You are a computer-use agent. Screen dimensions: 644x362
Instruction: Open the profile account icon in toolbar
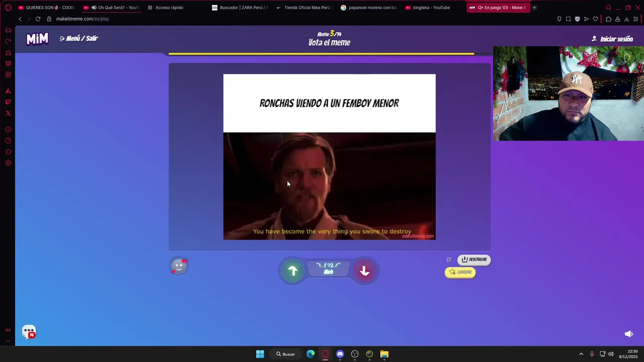point(617,19)
